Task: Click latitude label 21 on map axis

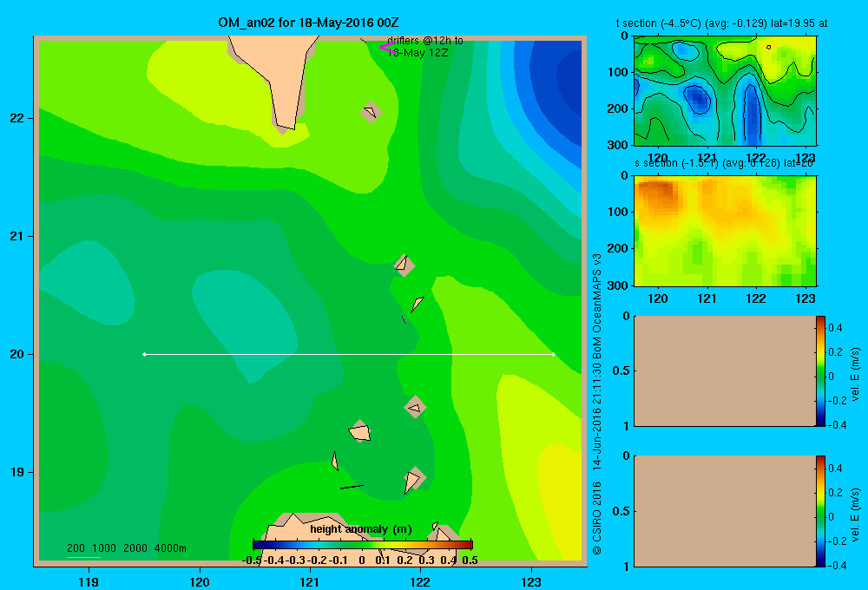Action: tap(17, 236)
